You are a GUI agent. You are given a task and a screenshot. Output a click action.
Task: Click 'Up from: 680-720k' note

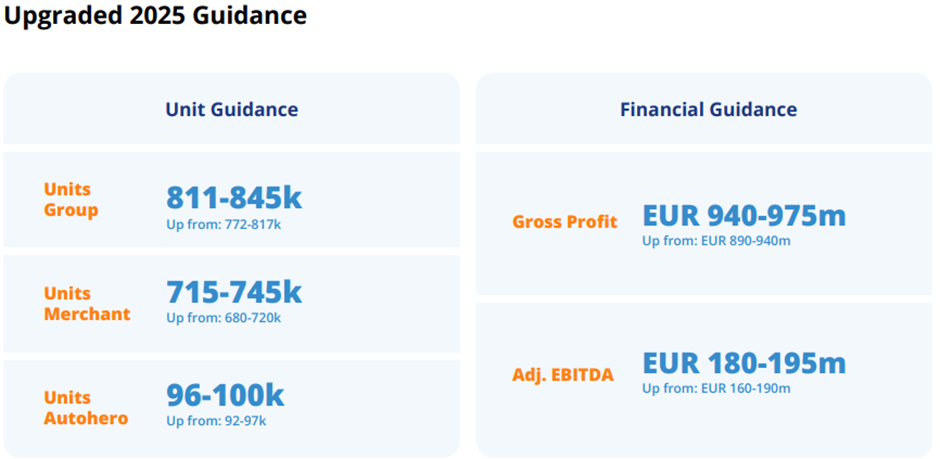pyautogui.click(x=223, y=318)
